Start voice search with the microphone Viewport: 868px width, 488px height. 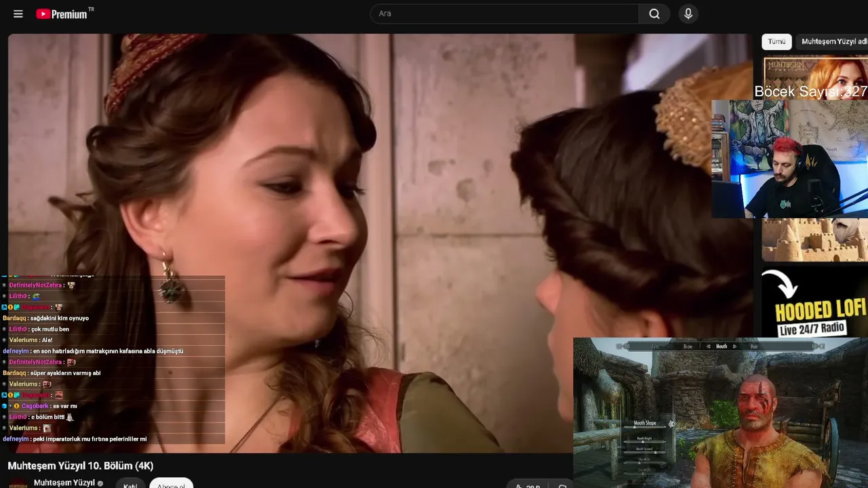pyautogui.click(x=688, y=14)
